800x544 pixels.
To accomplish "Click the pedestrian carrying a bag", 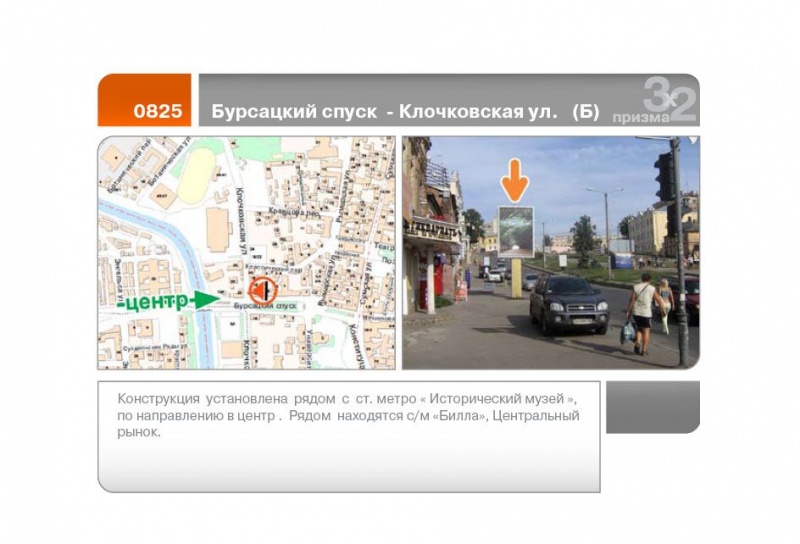I will tap(641, 312).
